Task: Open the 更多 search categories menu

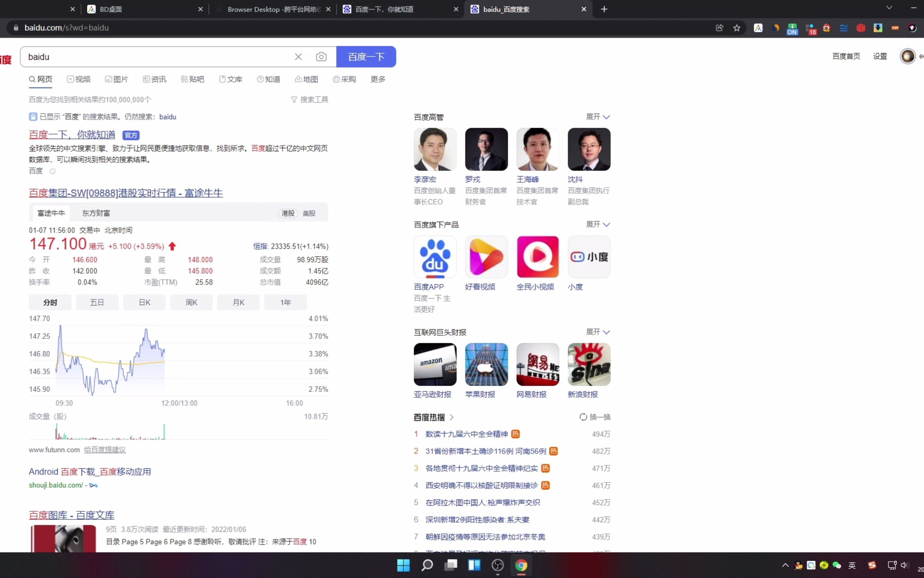Action: 378,79
